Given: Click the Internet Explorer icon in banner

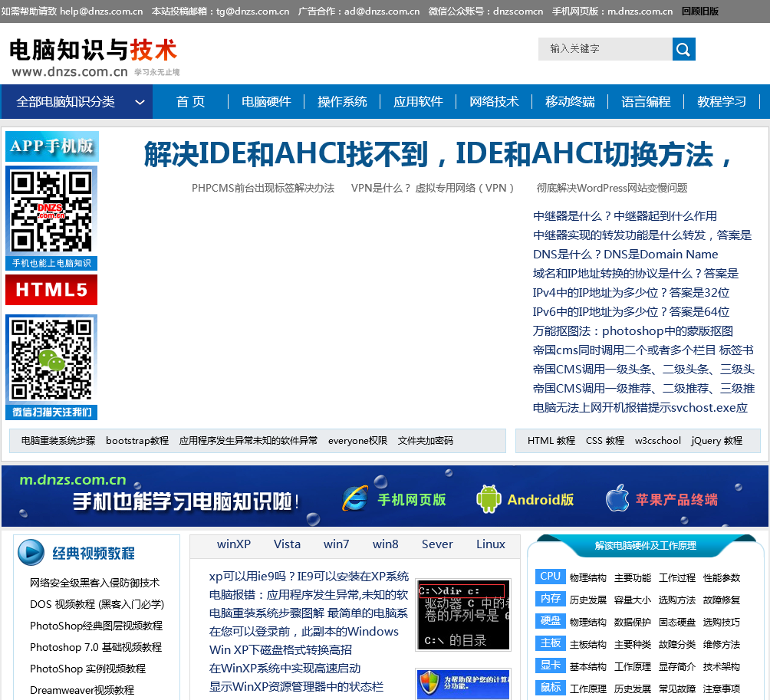Looking at the screenshot, I should [355, 498].
